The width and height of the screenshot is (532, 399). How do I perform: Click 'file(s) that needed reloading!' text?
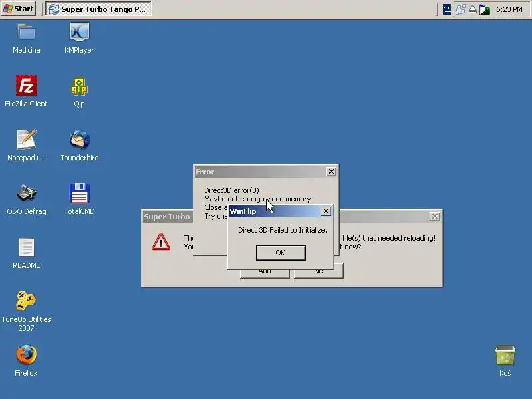click(389, 238)
